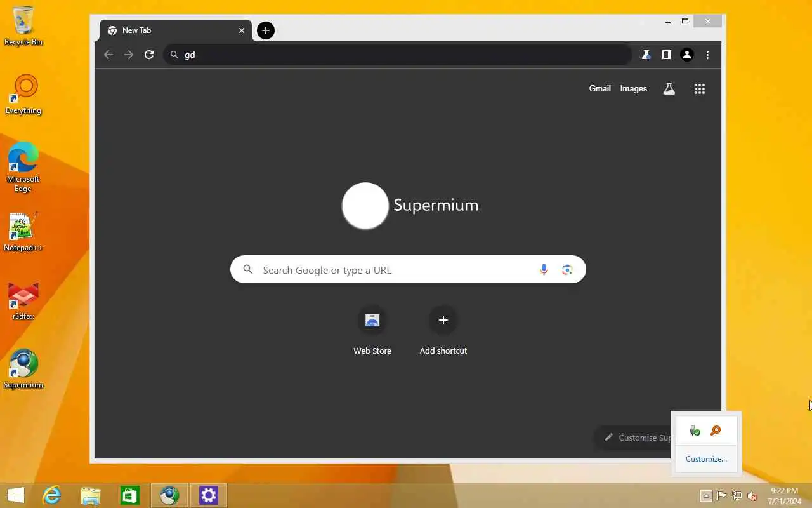812x508 pixels.
Task: Click the Safely Remove Hardware tray icon
Action: coord(695,431)
